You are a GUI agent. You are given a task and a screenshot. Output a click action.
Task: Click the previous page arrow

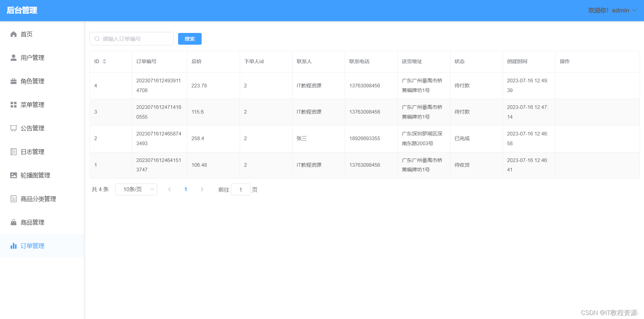tap(169, 190)
